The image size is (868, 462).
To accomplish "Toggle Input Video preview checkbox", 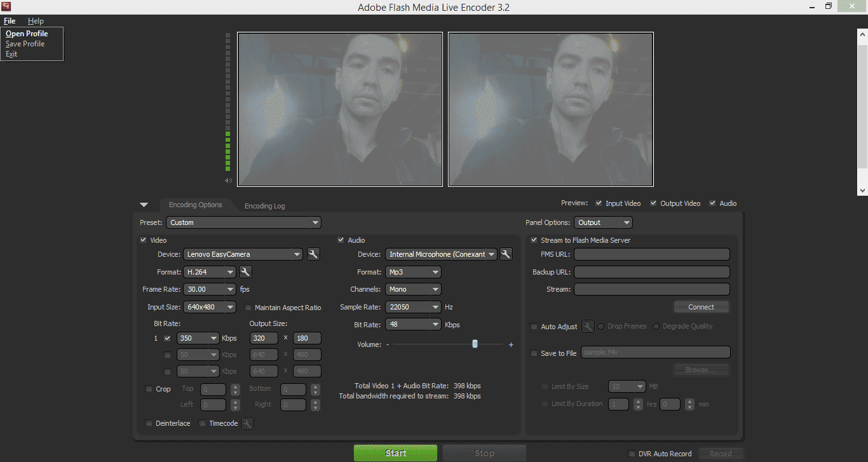I will [x=599, y=203].
